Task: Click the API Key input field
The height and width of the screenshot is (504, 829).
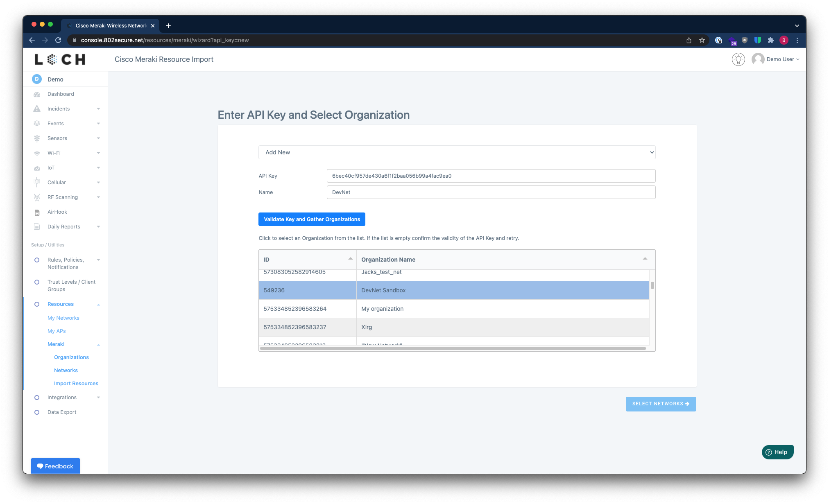Action: [x=491, y=176]
